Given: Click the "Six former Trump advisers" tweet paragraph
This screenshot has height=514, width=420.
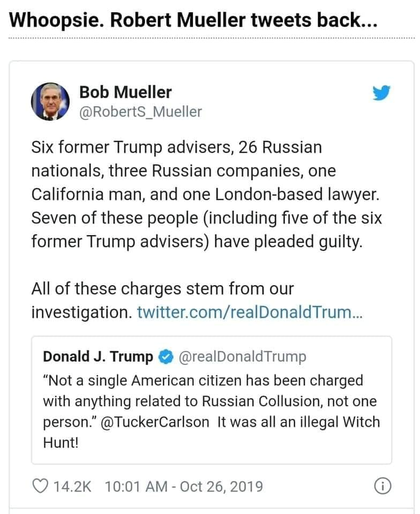Looking at the screenshot, I should point(177,147).
